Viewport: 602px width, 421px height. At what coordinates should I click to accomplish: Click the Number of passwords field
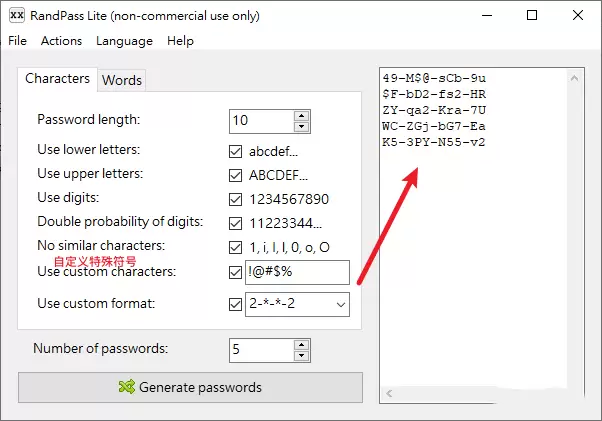point(262,350)
